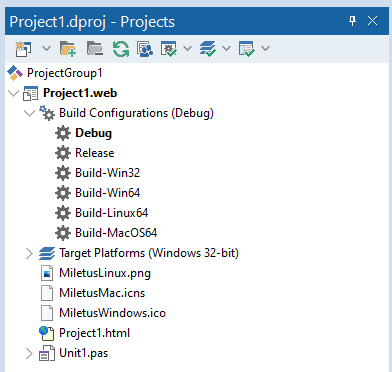Click the New project toolbar icon
392x372 pixels.
(24, 49)
